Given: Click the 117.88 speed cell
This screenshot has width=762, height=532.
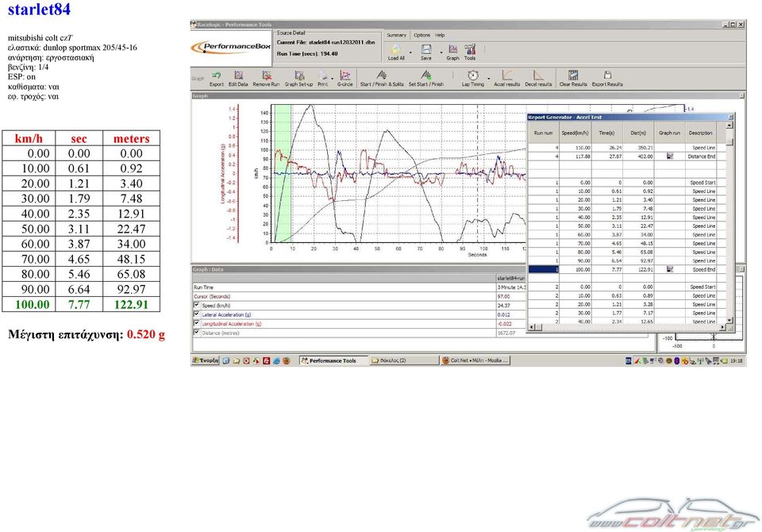Looking at the screenshot, I should (x=575, y=156).
